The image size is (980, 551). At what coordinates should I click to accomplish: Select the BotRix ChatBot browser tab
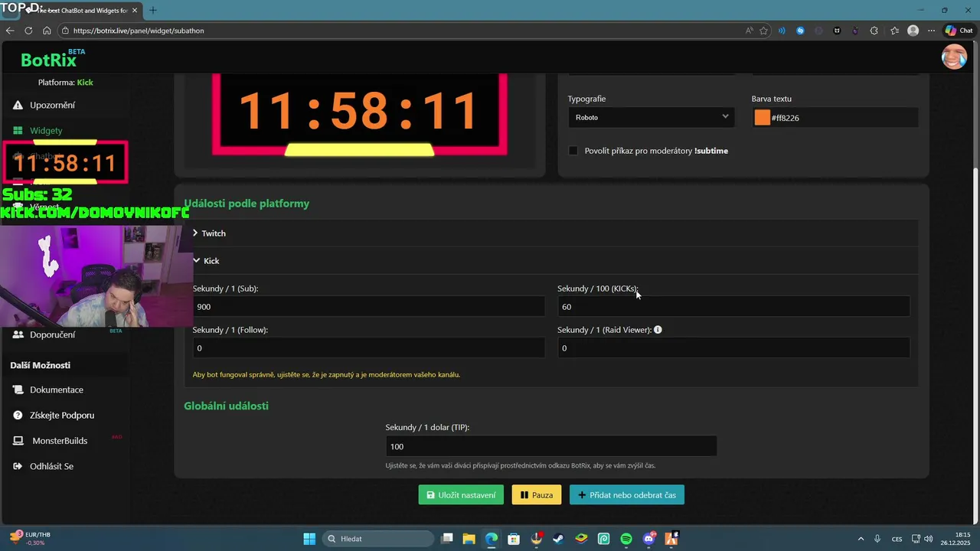(x=80, y=10)
